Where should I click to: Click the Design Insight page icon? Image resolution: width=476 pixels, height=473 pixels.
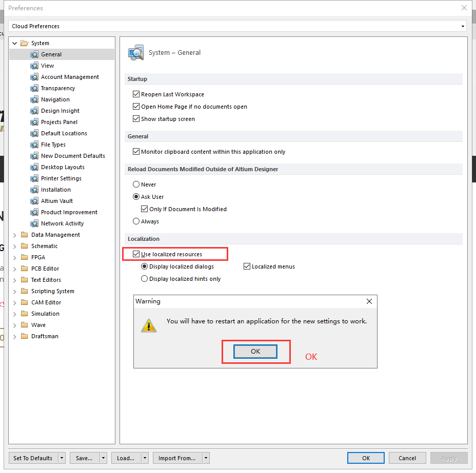(34, 111)
